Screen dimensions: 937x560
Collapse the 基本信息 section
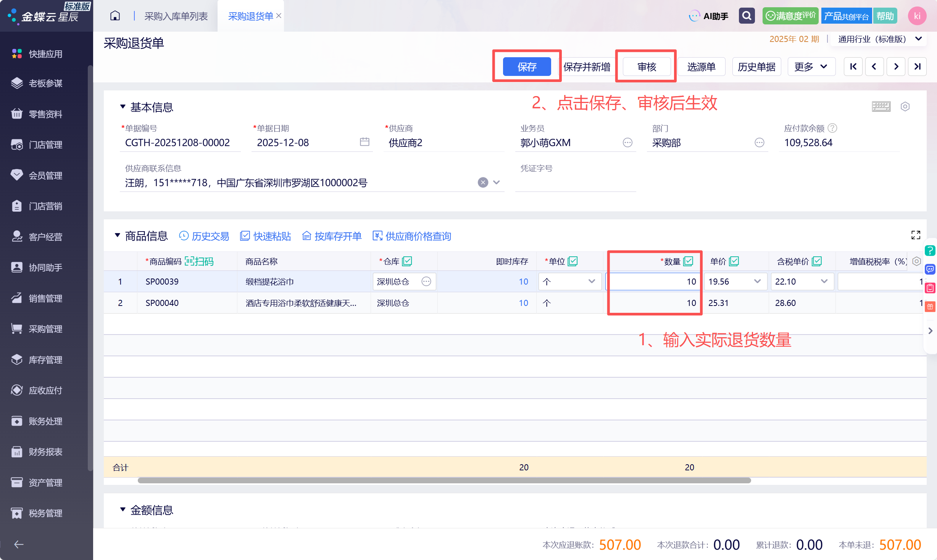pyautogui.click(x=123, y=107)
